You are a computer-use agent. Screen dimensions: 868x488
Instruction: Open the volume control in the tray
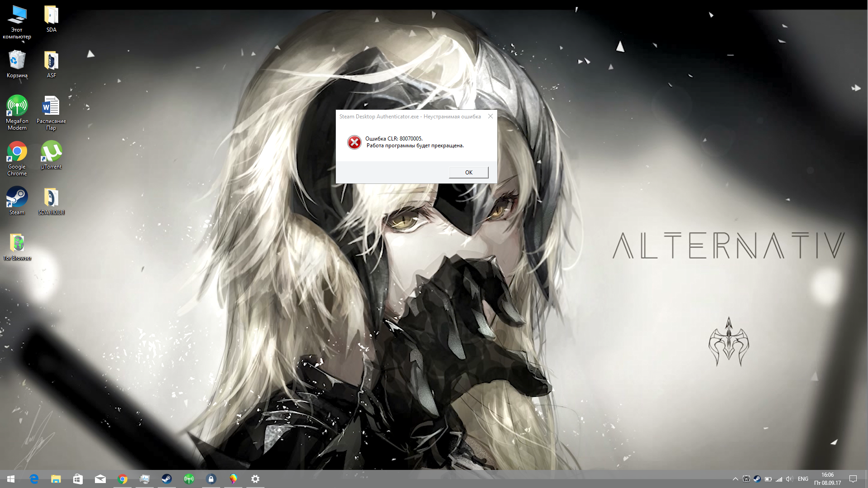[790, 479]
